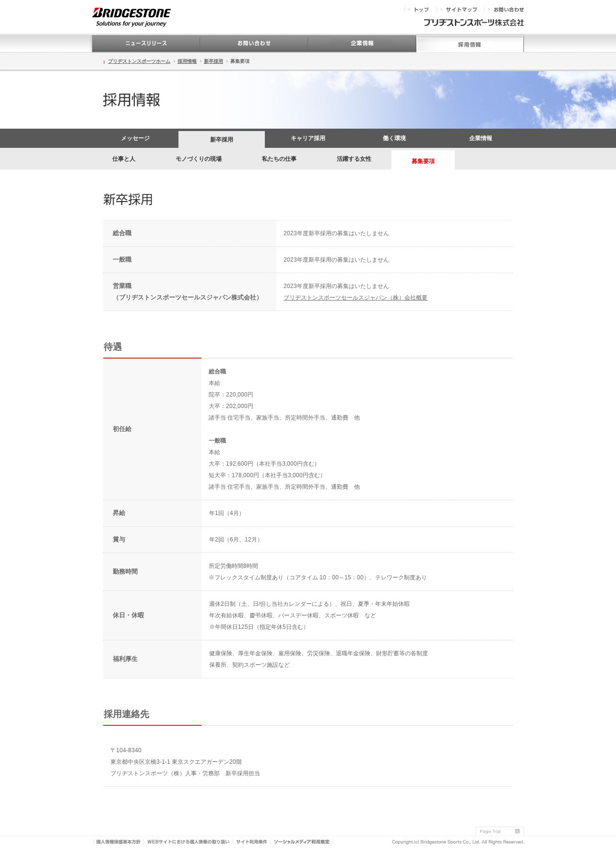Open WEBサイトにおける個人情報の取り扱い footer link
The height and width of the screenshot is (854, 616).
click(x=188, y=842)
